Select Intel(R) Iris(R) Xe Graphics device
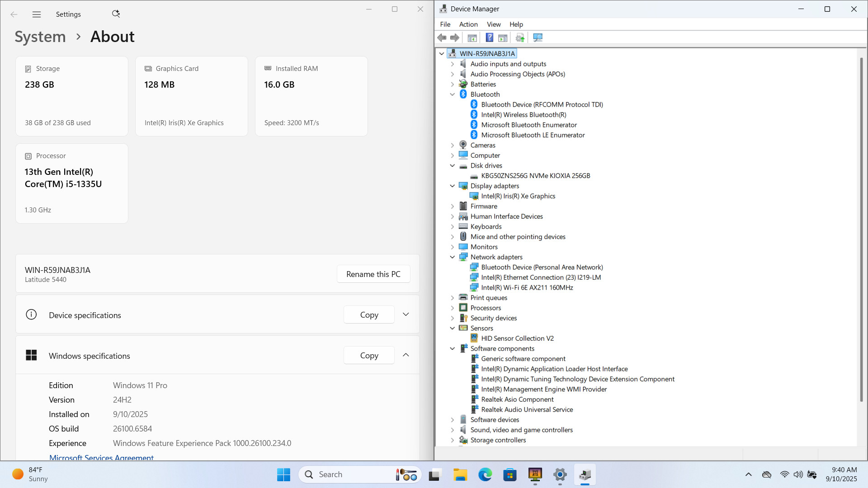Viewport: 868px width, 488px height. point(518,196)
